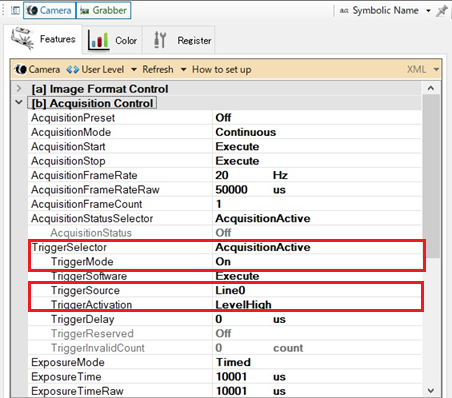The width and height of the screenshot is (452, 398).
Task: Select the ExposureMode label
Action: click(68, 362)
